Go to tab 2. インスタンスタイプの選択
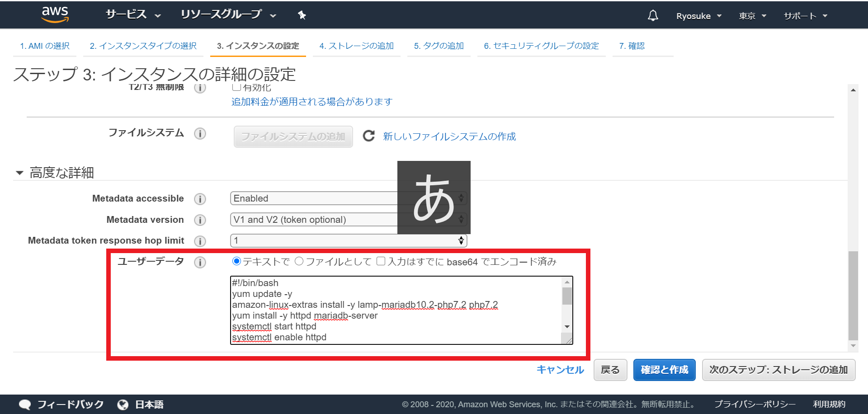 143,46
